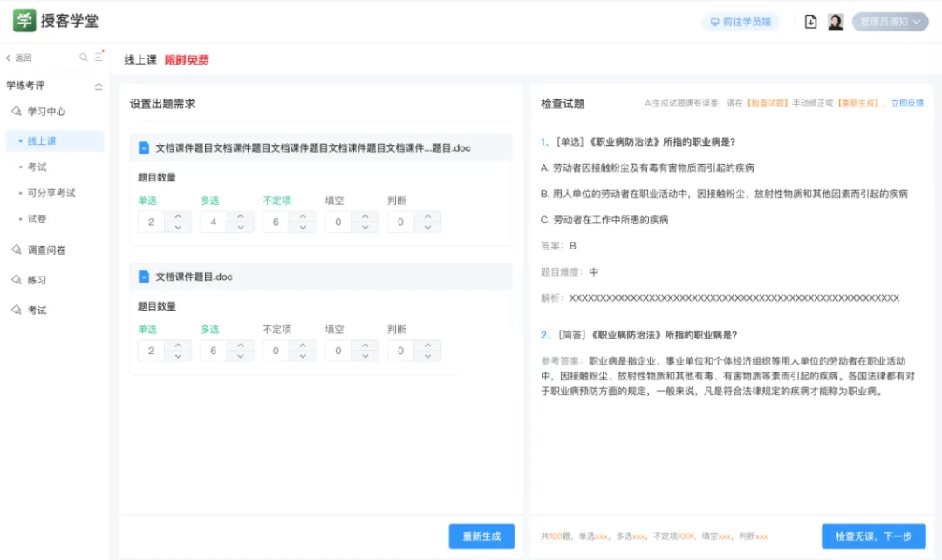The width and height of the screenshot is (942, 560).
Task: Decrease 多选 count for first document
Action: click(x=241, y=228)
